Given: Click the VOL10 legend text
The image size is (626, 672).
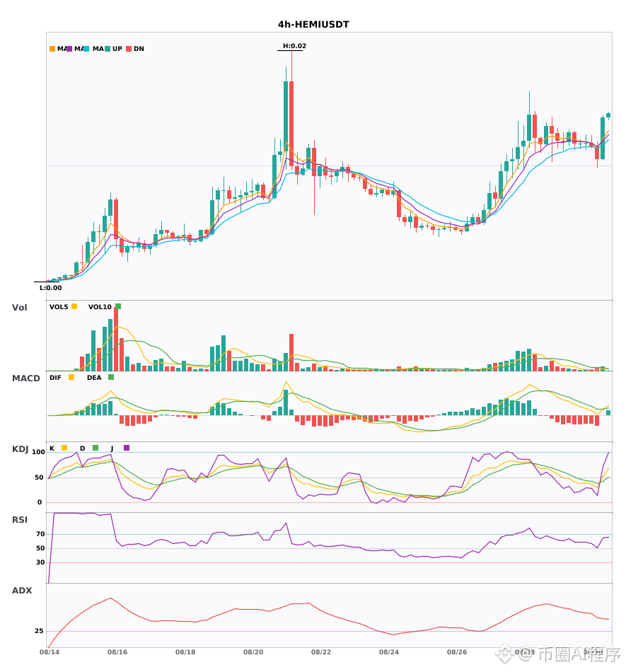Looking at the screenshot, I should coord(100,307).
